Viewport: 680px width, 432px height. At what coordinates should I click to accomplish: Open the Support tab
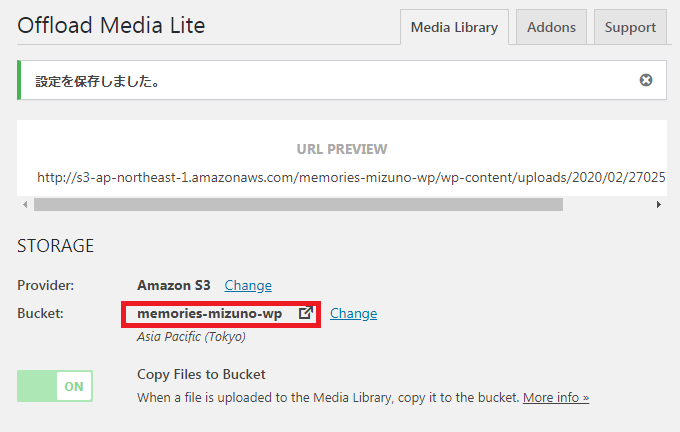(x=630, y=27)
